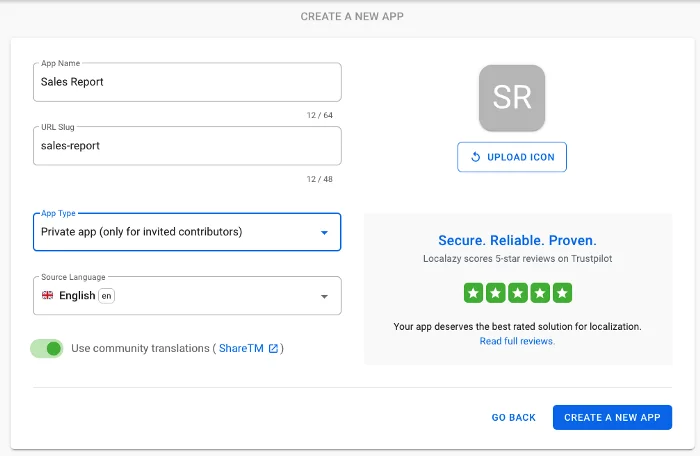Click the UK flag icon in Source Language
The height and width of the screenshot is (456, 700).
click(x=47, y=296)
